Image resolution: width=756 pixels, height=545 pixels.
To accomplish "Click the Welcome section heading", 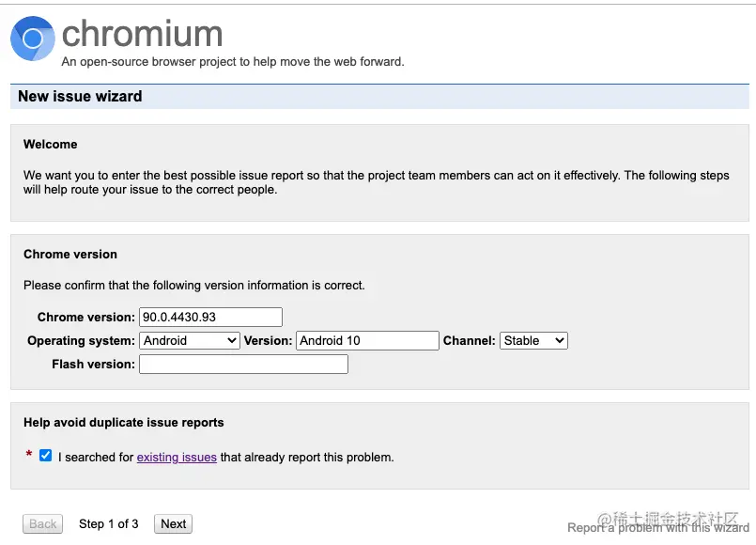I will click(x=51, y=145).
